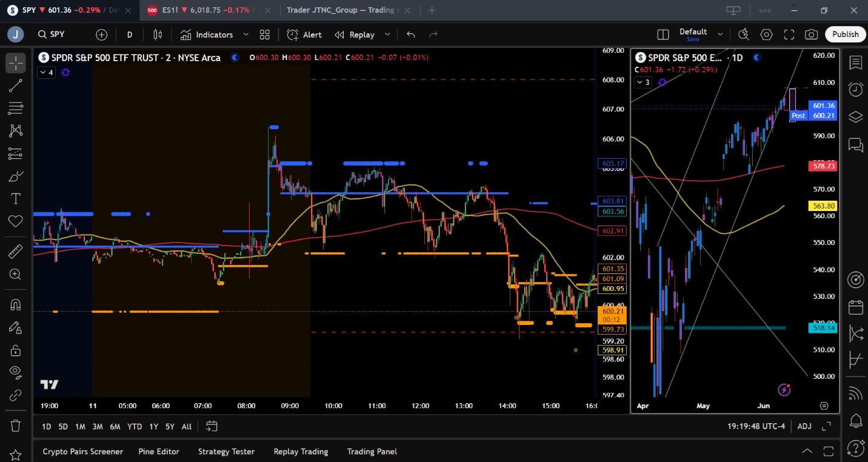
Task: Select the crosshair cursor tool
Action: tap(16, 63)
